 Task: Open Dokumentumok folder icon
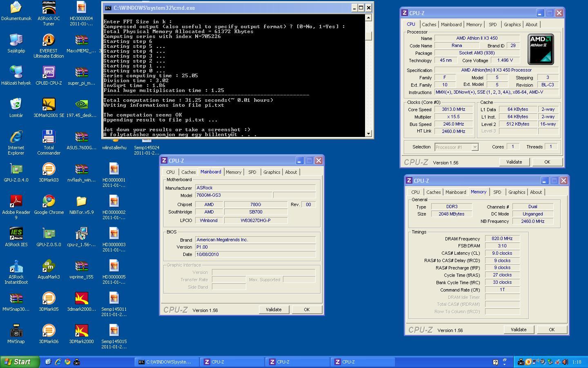coord(16,11)
